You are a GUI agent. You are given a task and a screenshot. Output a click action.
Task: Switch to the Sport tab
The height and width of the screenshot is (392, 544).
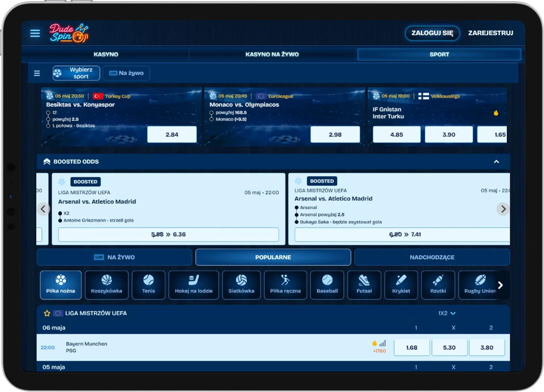[x=439, y=54]
